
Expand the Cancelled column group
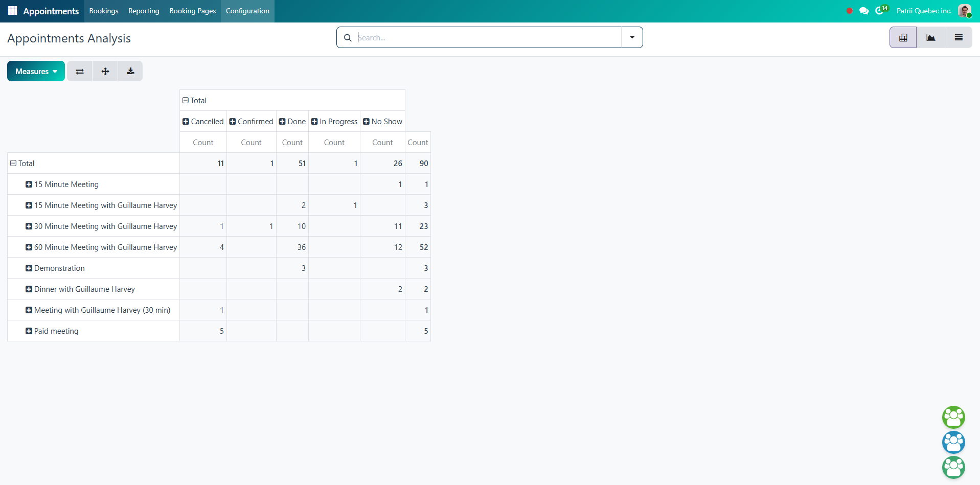(203, 122)
